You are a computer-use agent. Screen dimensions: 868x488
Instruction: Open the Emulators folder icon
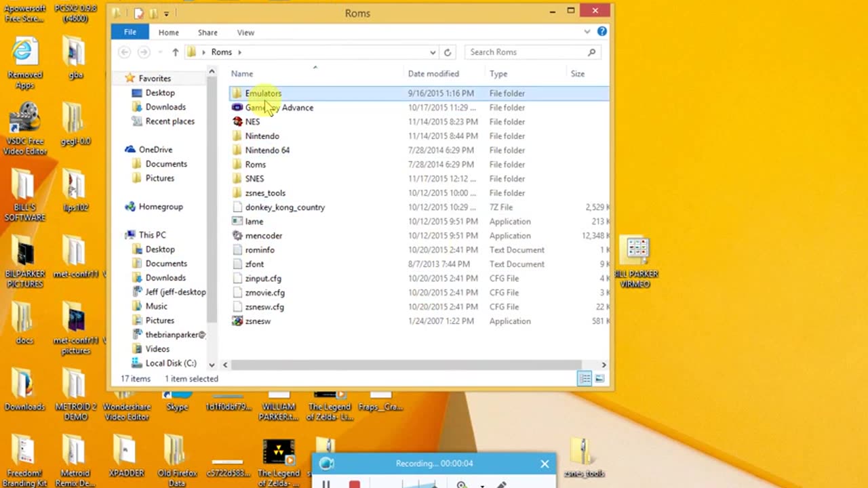(x=237, y=94)
